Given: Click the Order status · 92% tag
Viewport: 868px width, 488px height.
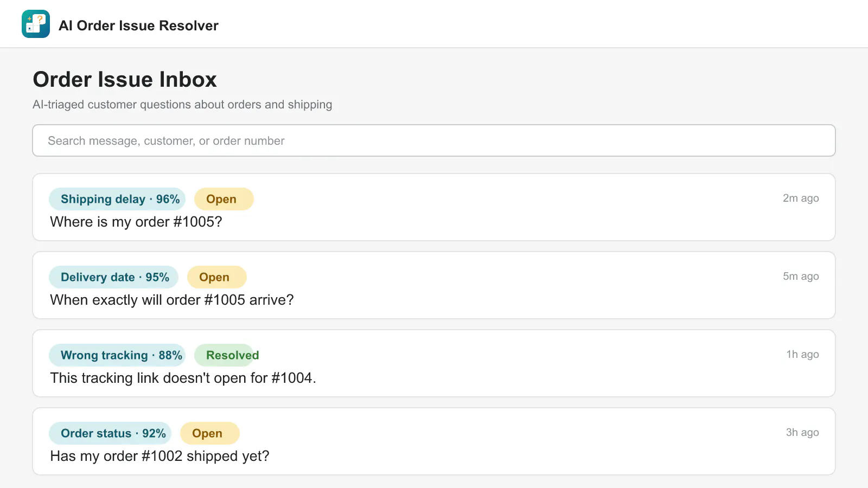Looking at the screenshot, I should tap(110, 433).
